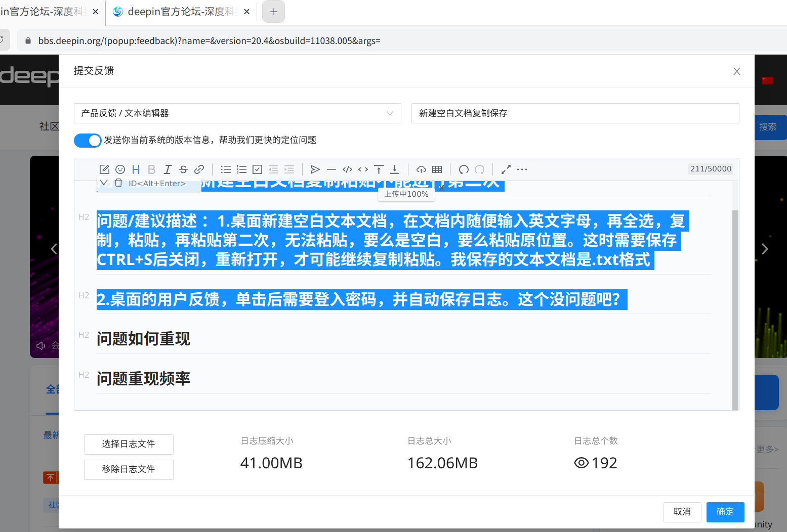Image resolution: width=787 pixels, height=532 pixels.
Task: Switch to the first deepin forum tab
Action: (43, 12)
